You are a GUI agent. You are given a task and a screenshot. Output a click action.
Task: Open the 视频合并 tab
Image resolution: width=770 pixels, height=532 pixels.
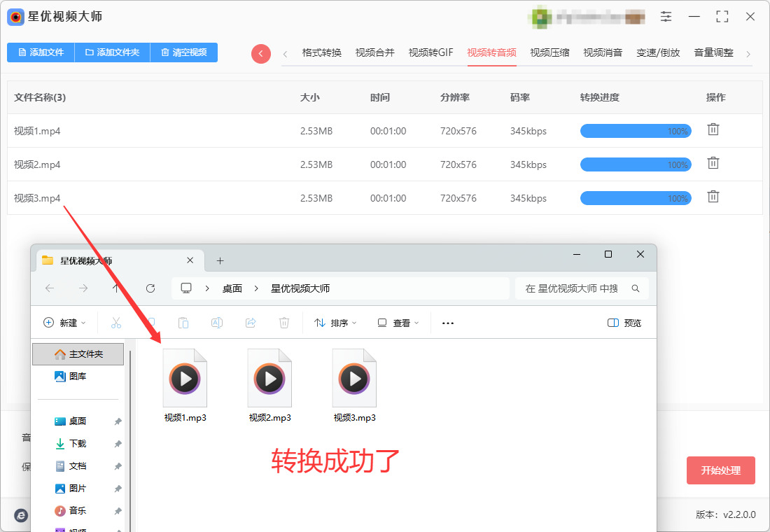(374, 52)
